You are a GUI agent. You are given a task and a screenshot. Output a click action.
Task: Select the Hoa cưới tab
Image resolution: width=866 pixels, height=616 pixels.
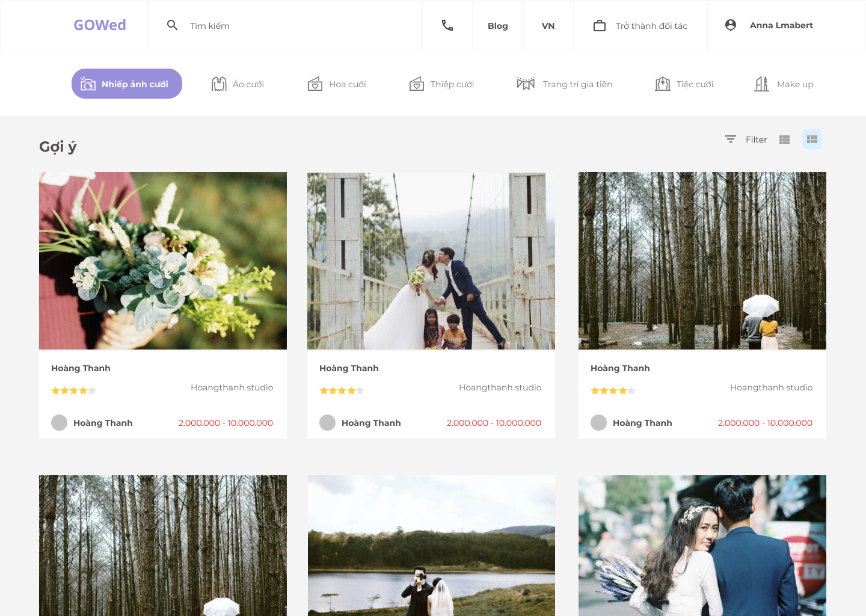tap(337, 84)
